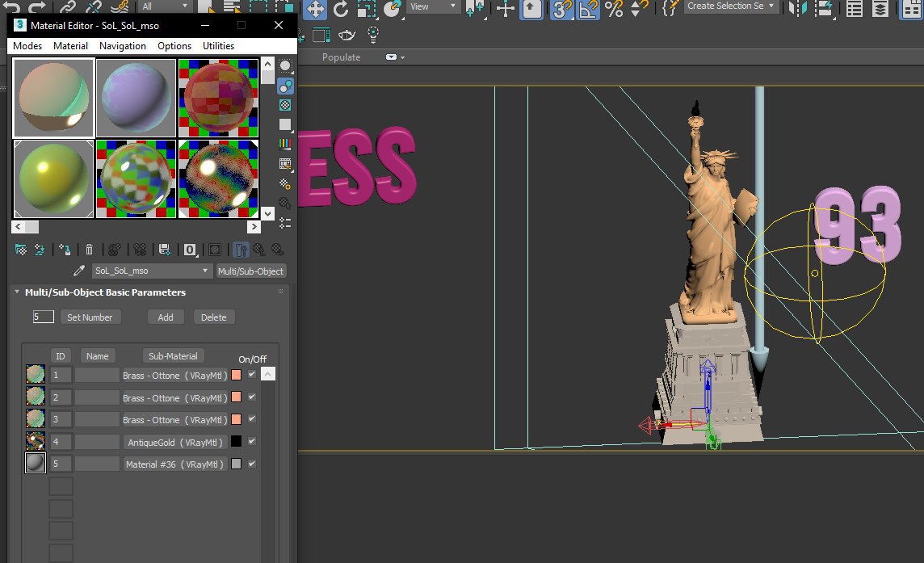
Task: Open the Navigation menu
Action: coord(123,46)
